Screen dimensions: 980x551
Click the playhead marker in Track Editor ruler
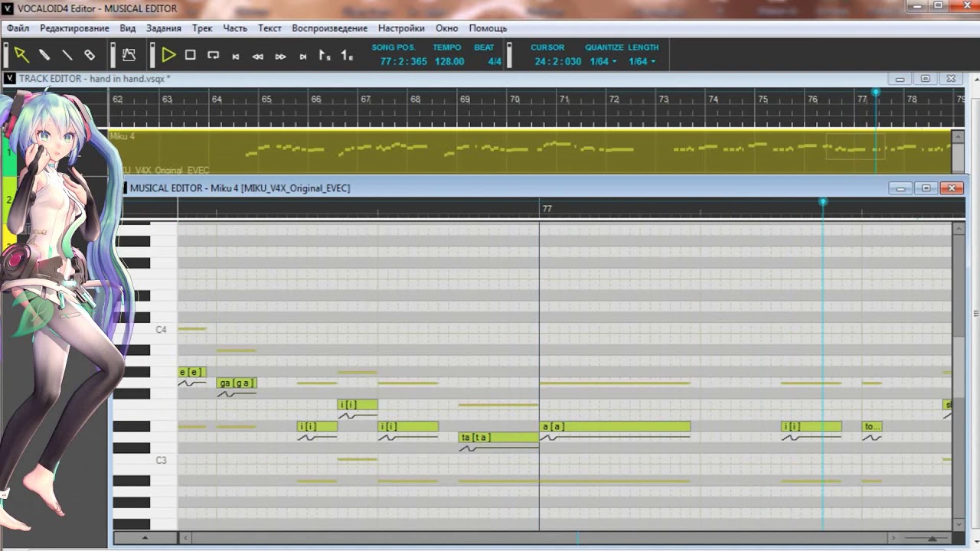tap(876, 92)
